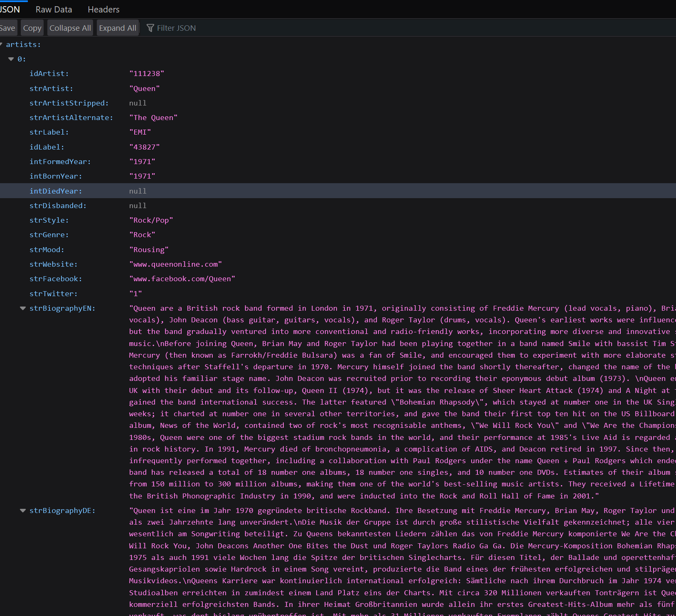The height and width of the screenshot is (616, 676).
Task: Collapse All JSON nodes
Action: [x=70, y=27]
